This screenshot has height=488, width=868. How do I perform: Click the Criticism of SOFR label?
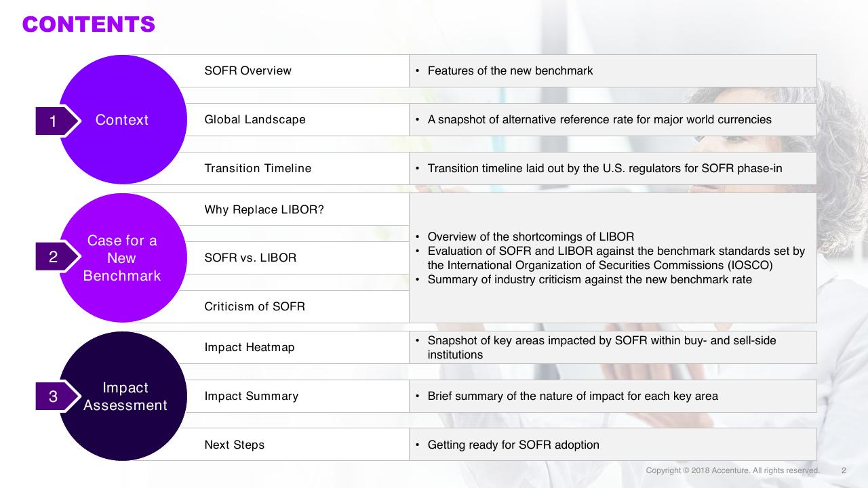point(254,306)
